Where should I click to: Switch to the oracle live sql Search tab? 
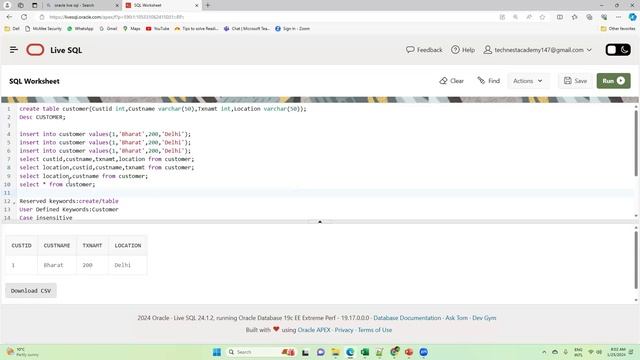81,5
